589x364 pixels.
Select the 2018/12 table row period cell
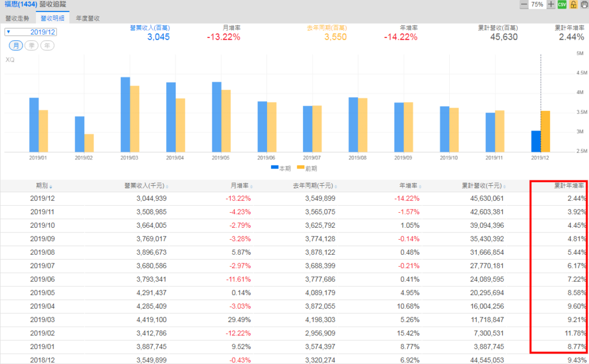(x=43, y=360)
